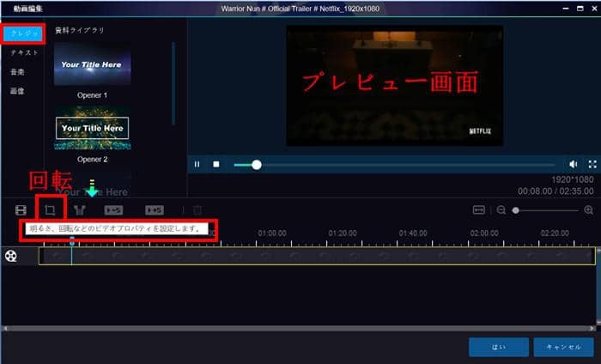Click the 00:08.00 / 02:35.00 time readout
This screenshot has height=364, width=601.
tap(555, 191)
